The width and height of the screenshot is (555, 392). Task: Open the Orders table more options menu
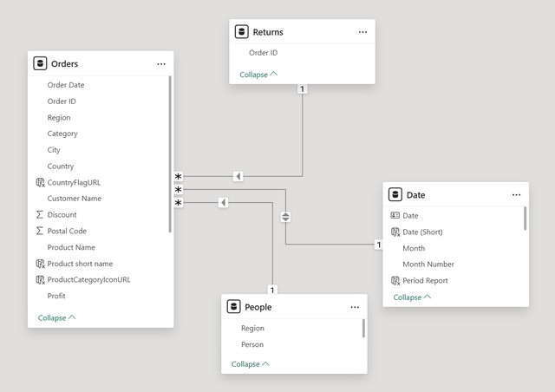161,64
